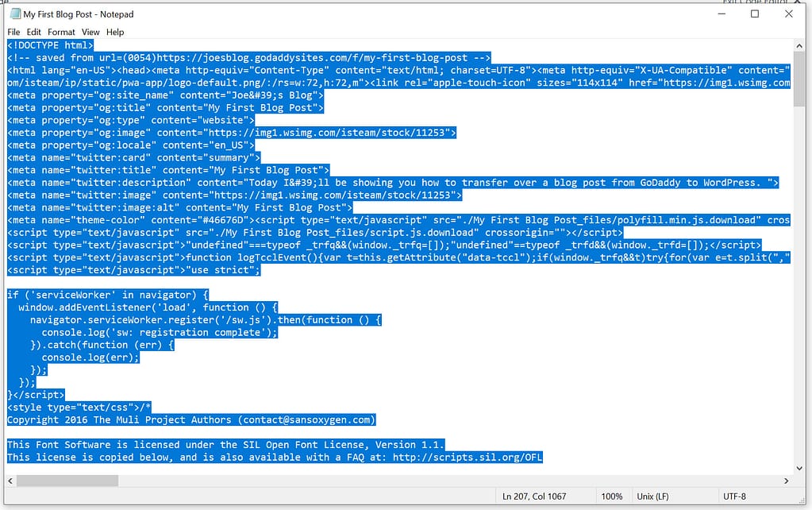
Task: Click the horizontal scrollbar right arrow
Action: tap(787, 481)
